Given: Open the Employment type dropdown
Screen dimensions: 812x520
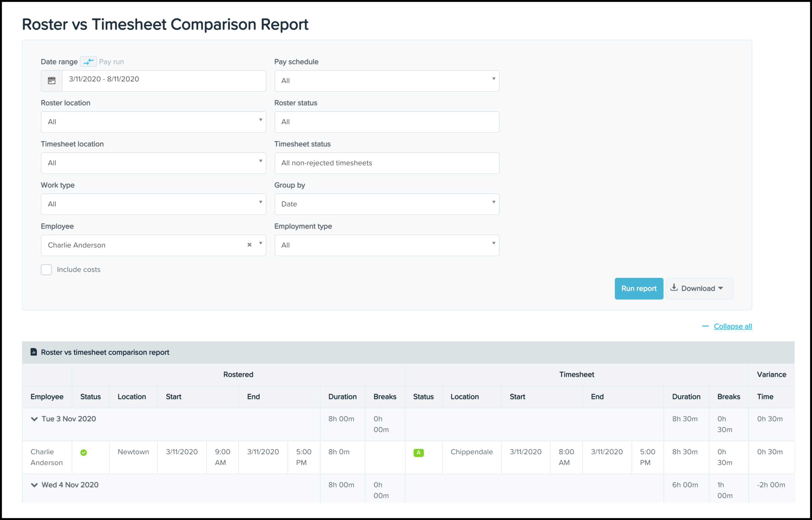Looking at the screenshot, I should [x=387, y=245].
